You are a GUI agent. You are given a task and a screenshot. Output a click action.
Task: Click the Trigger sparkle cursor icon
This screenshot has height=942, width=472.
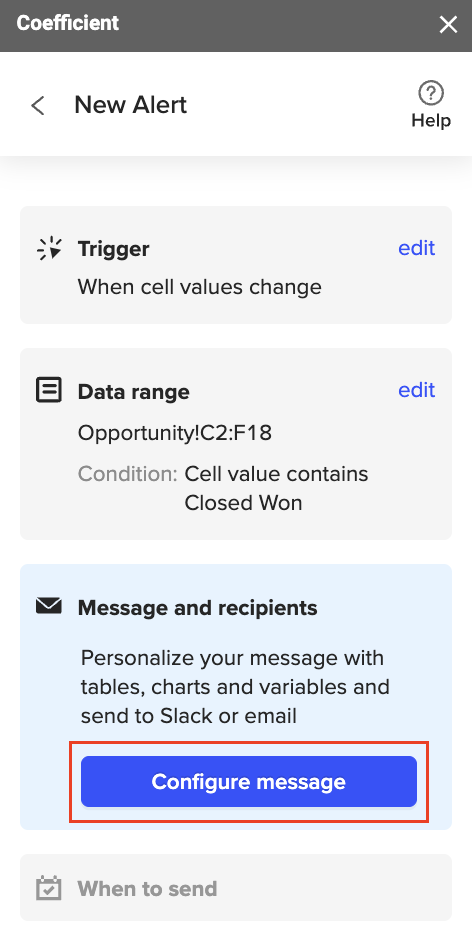pyautogui.click(x=49, y=248)
